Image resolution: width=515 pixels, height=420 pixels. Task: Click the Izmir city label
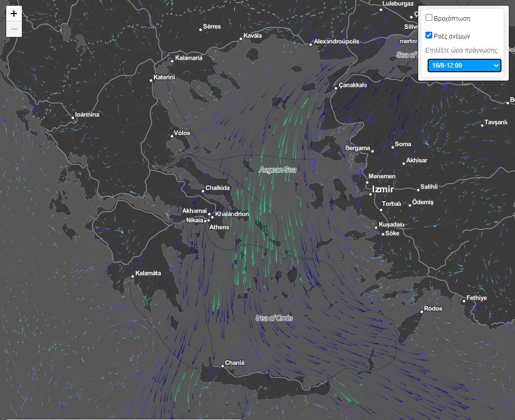coord(383,190)
